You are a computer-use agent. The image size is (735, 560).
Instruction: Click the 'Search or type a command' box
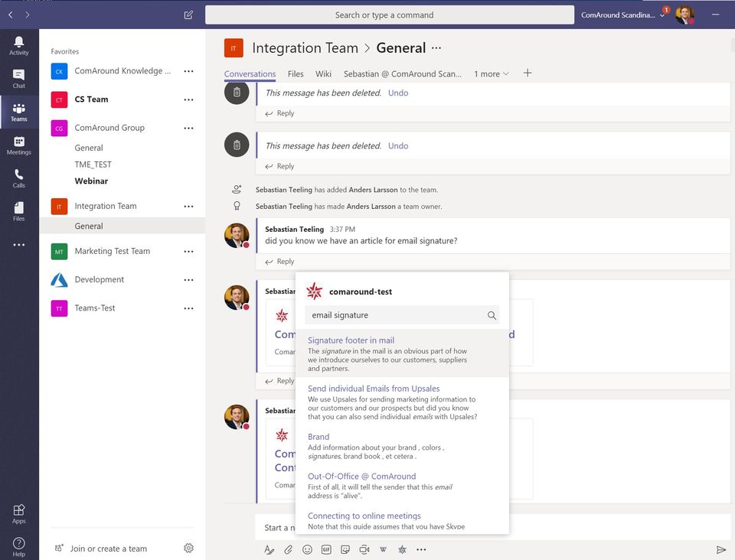(x=390, y=15)
